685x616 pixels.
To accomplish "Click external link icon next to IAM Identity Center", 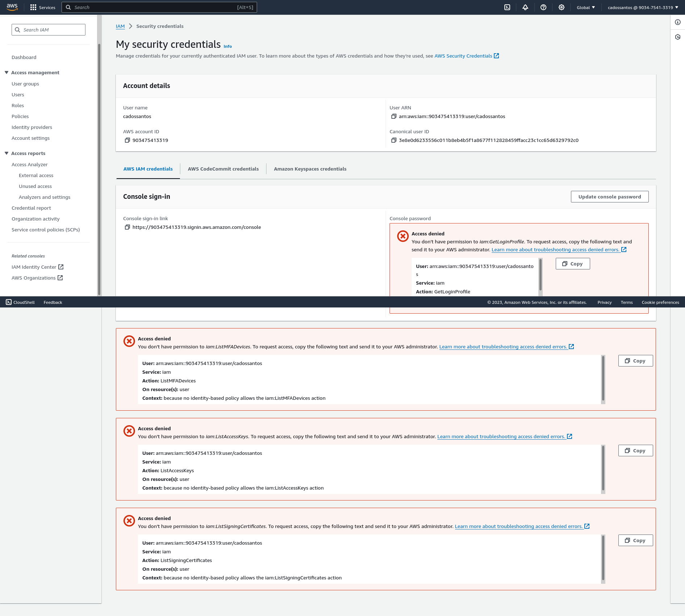I will [x=61, y=267].
